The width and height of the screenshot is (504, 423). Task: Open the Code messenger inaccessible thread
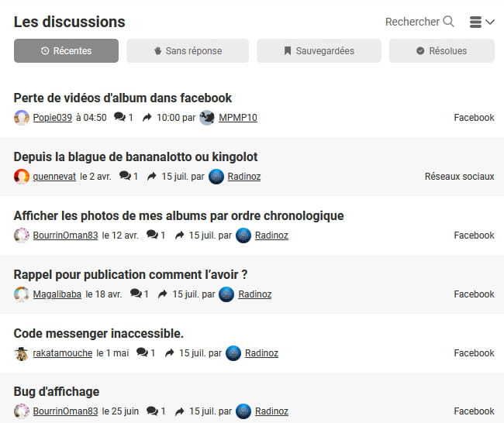(98, 333)
